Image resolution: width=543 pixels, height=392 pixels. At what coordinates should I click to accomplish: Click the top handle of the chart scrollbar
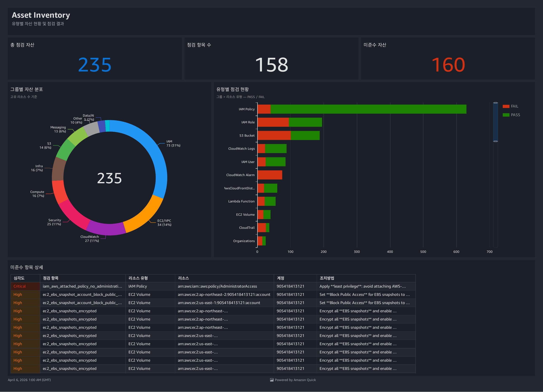pos(496,103)
